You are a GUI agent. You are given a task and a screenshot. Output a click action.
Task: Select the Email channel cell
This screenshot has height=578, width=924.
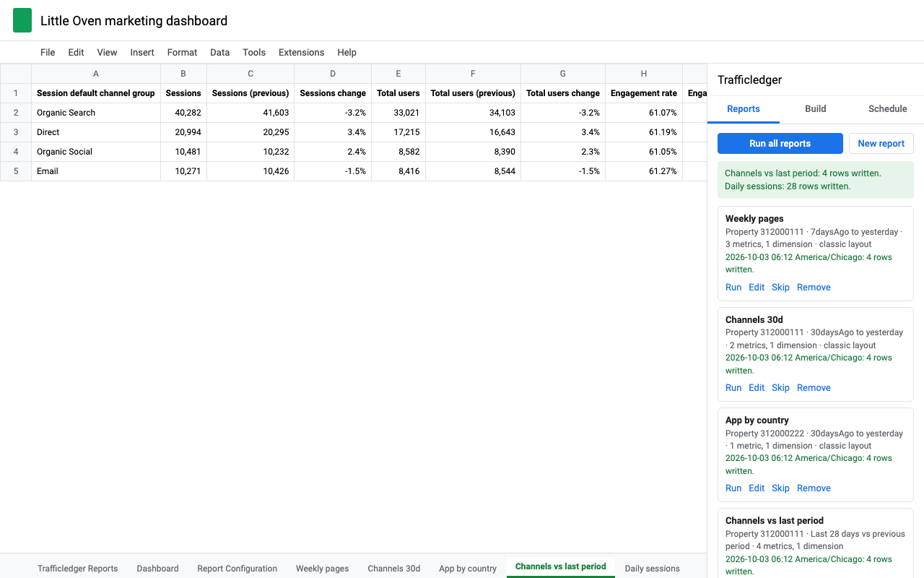coord(96,171)
